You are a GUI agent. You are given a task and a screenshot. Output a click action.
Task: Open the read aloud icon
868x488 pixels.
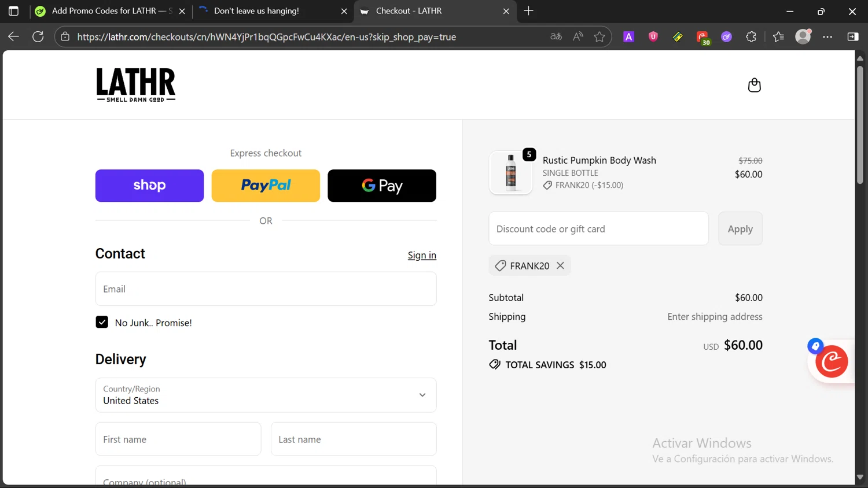578,36
